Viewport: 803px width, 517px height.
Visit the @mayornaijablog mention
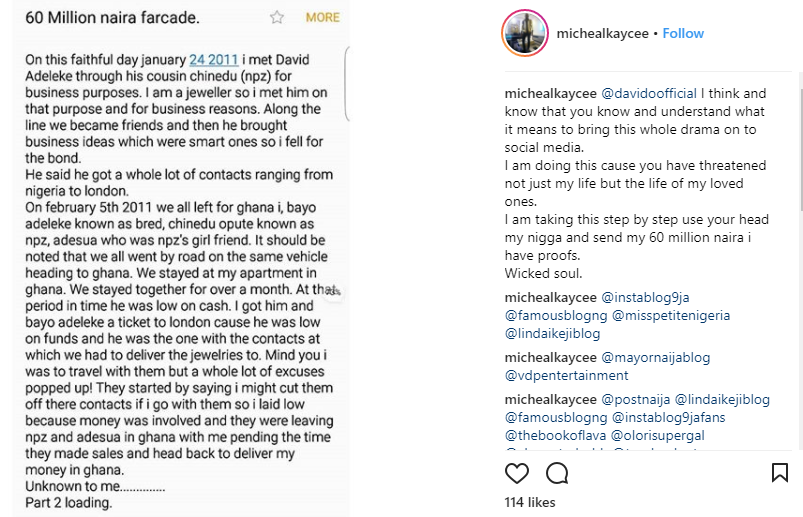pos(655,357)
